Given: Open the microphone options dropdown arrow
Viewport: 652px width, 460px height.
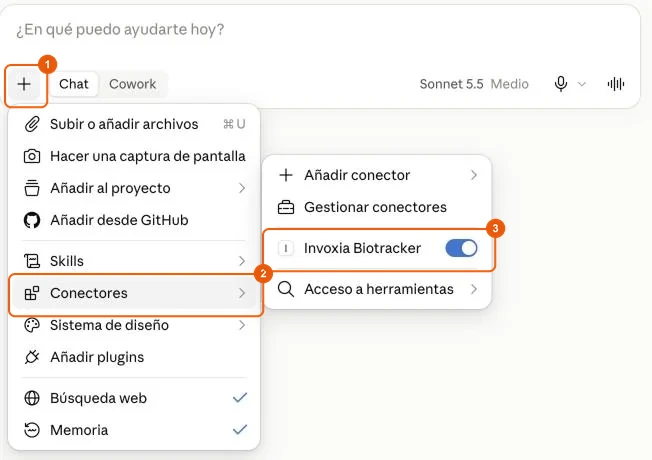Looking at the screenshot, I should tap(582, 84).
